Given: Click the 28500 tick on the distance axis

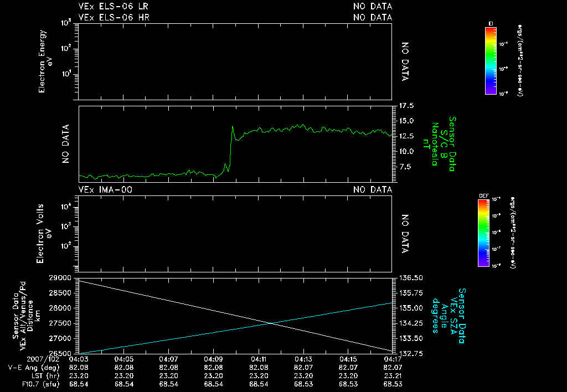Looking at the screenshot, I should 60,293.
